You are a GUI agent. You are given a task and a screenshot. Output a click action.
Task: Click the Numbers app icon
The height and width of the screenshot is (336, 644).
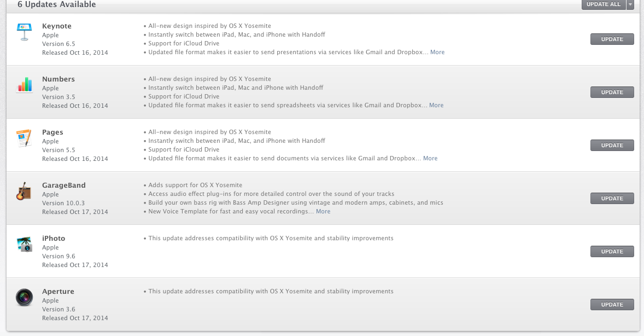(x=24, y=85)
